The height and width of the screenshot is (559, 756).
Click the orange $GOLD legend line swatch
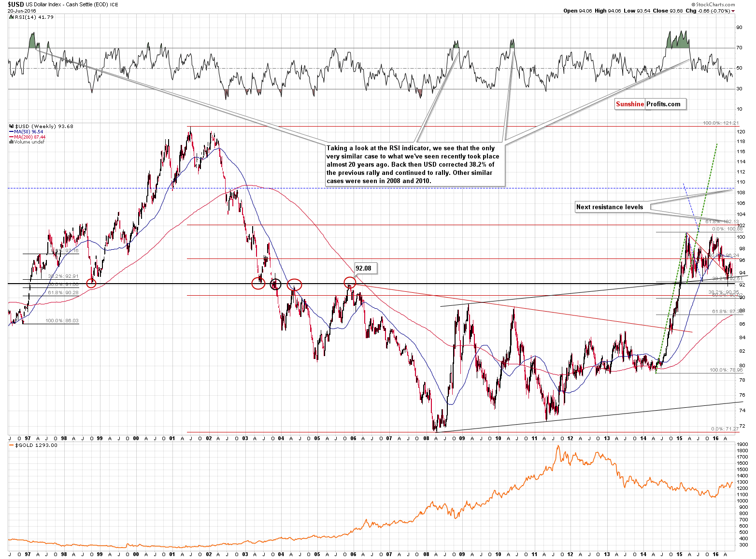12,445
